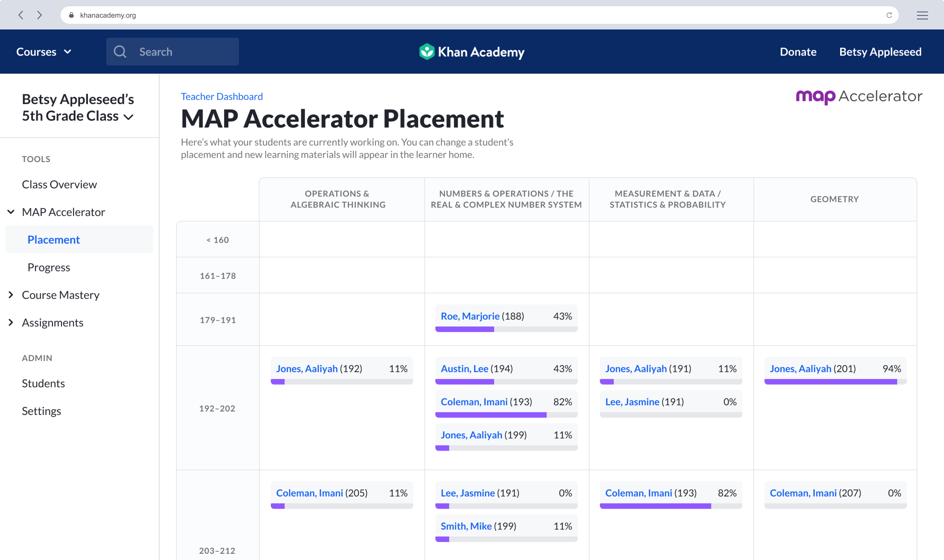Click the '179–191' row label
The image size is (944, 560).
pos(217,319)
